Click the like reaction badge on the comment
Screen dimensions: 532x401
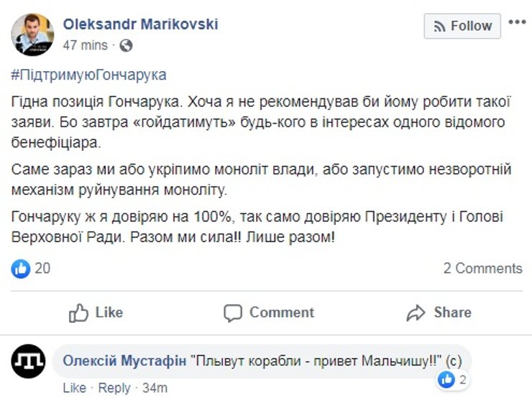coord(446,379)
